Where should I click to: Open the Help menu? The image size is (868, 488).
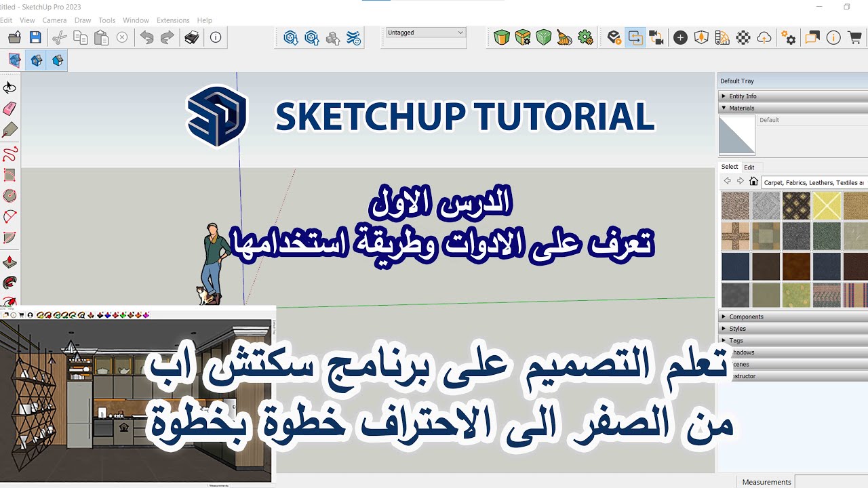(x=204, y=20)
